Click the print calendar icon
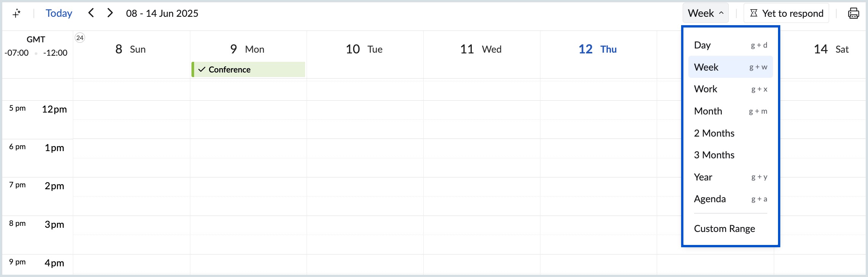The width and height of the screenshot is (868, 277). point(854,13)
